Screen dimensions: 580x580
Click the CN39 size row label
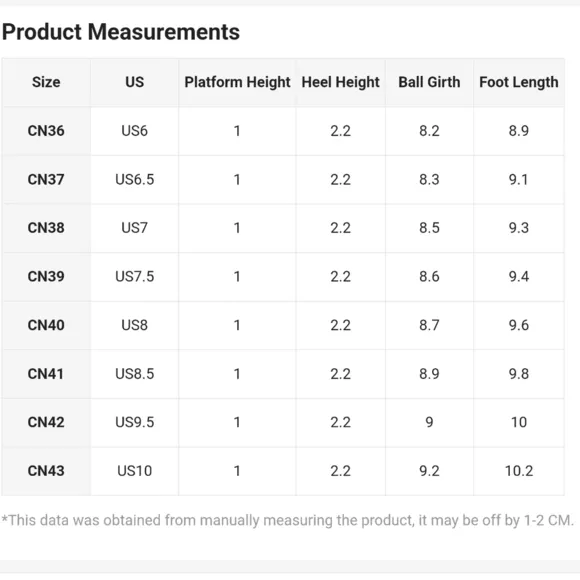coord(46,276)
